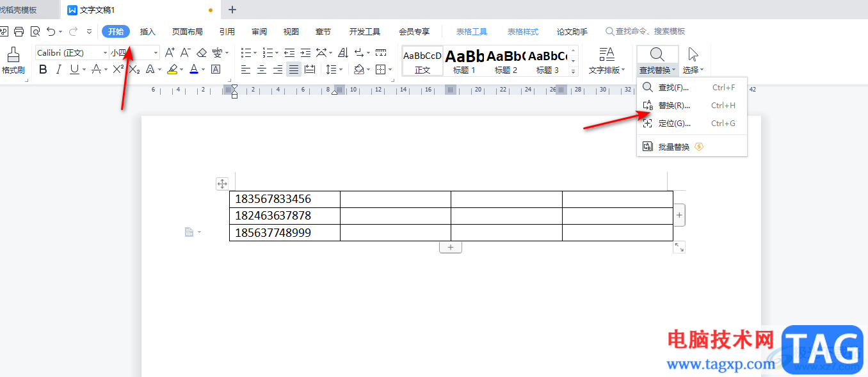The width and height of the screenshot is (868, 377).
Task: Open the numbered list style dropdown
Action: (277, 53)
